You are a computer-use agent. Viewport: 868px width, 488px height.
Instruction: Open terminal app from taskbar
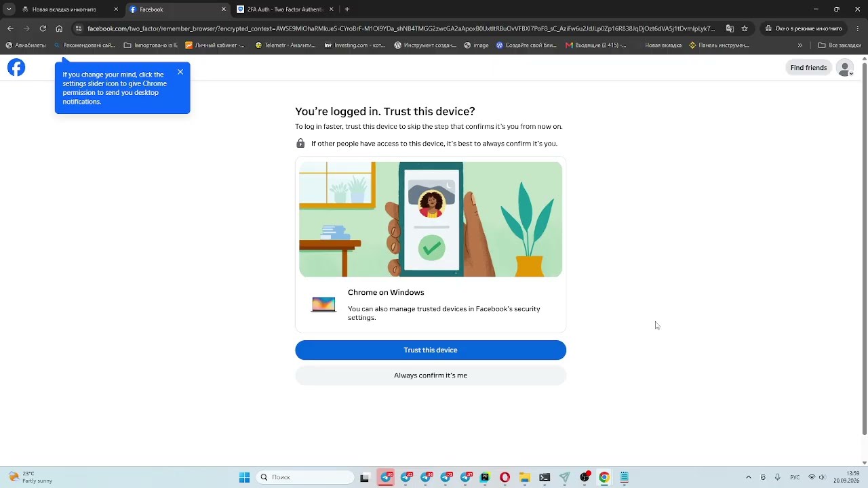(545, 477)
